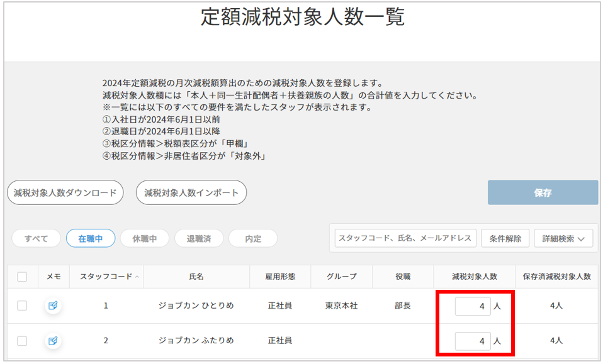This screenshot has height=364, width=603.
Task: Click the 条件解除 button
Action: 505,238
